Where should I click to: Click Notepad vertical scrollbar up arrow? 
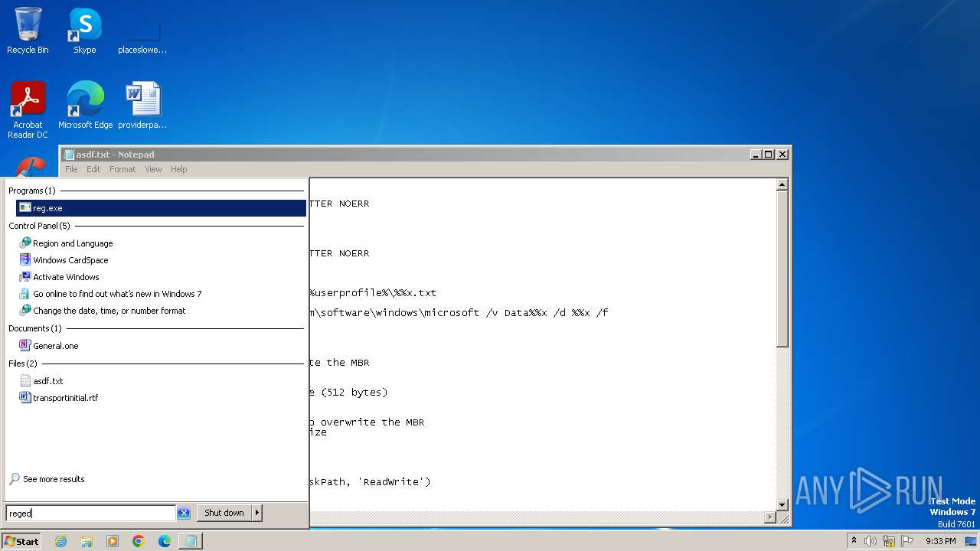pyautogui.click(x=782, y=184)
